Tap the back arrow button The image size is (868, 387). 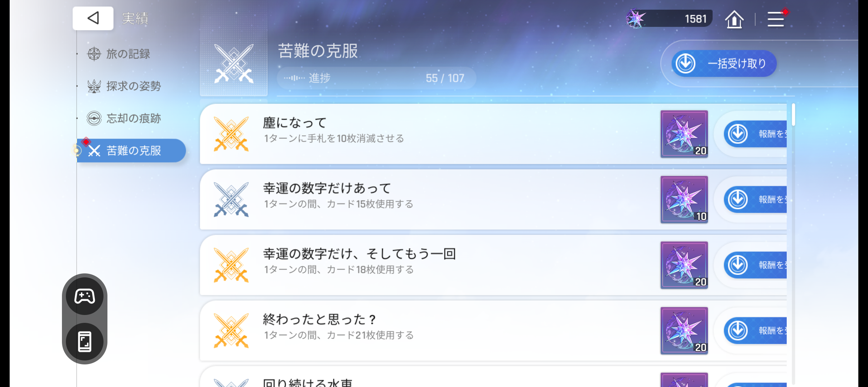tap(93, 18)
